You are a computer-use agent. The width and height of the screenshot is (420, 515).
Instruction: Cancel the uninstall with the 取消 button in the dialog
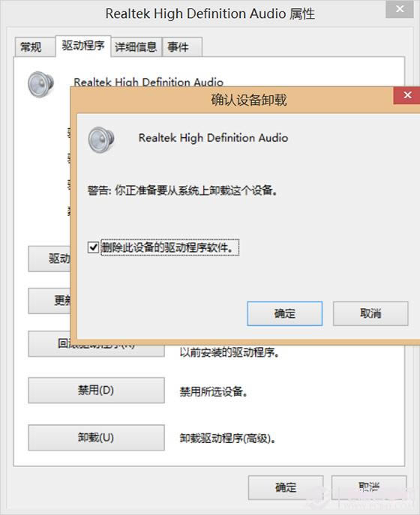click(370, 313)
